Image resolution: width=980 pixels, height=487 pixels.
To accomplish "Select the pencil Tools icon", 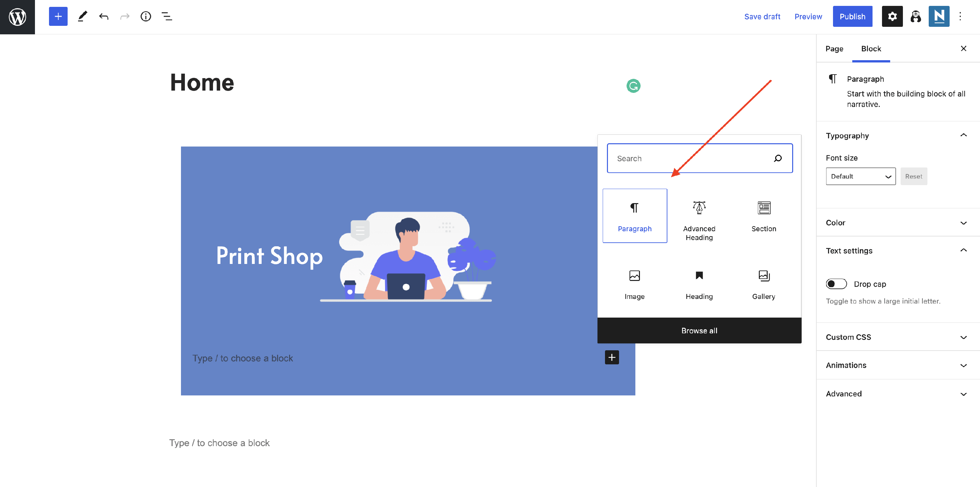I will pyautogui.click(x=83, y=16).
